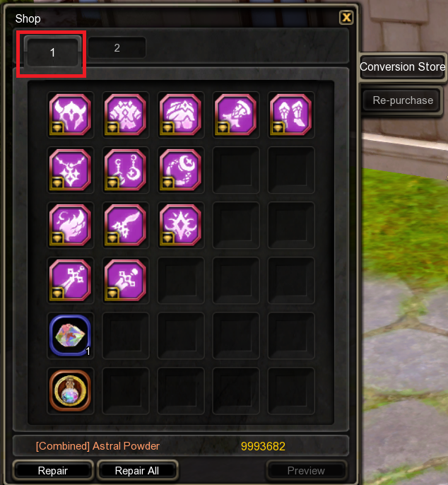
Task: Open the Conversion Store
Action: pos(403,66)
